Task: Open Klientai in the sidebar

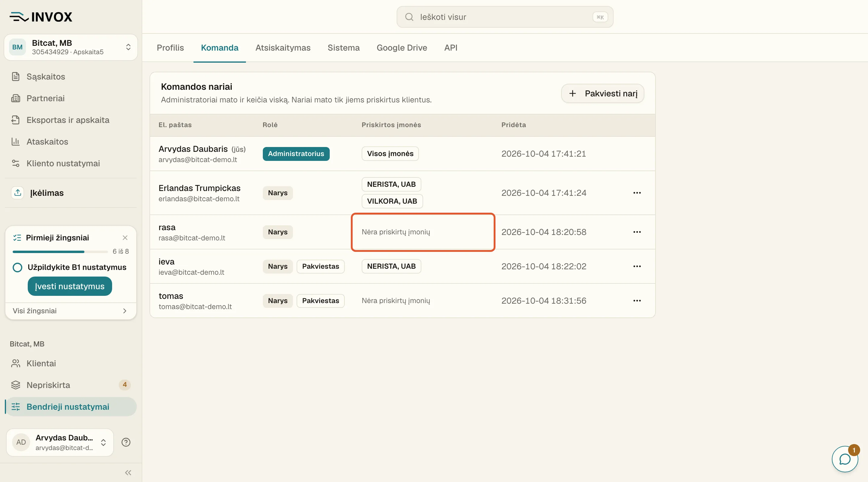Action: tap(71, 363)
